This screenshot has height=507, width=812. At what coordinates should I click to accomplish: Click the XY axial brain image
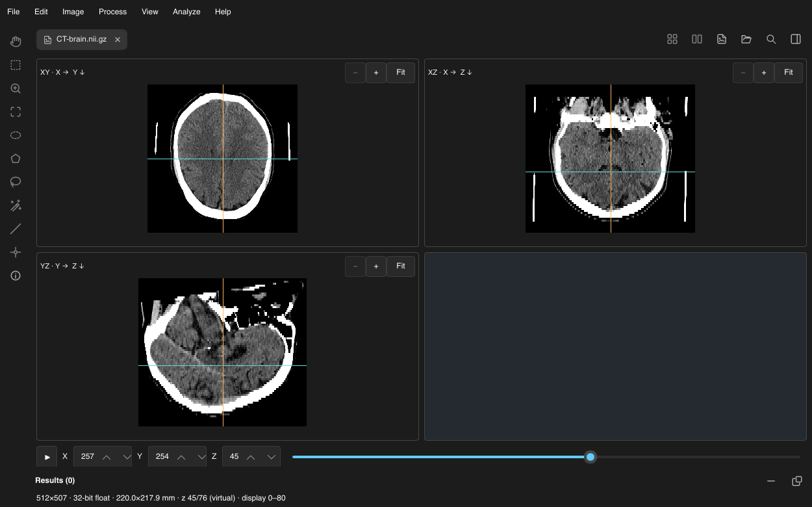click(x=222, y=159)
